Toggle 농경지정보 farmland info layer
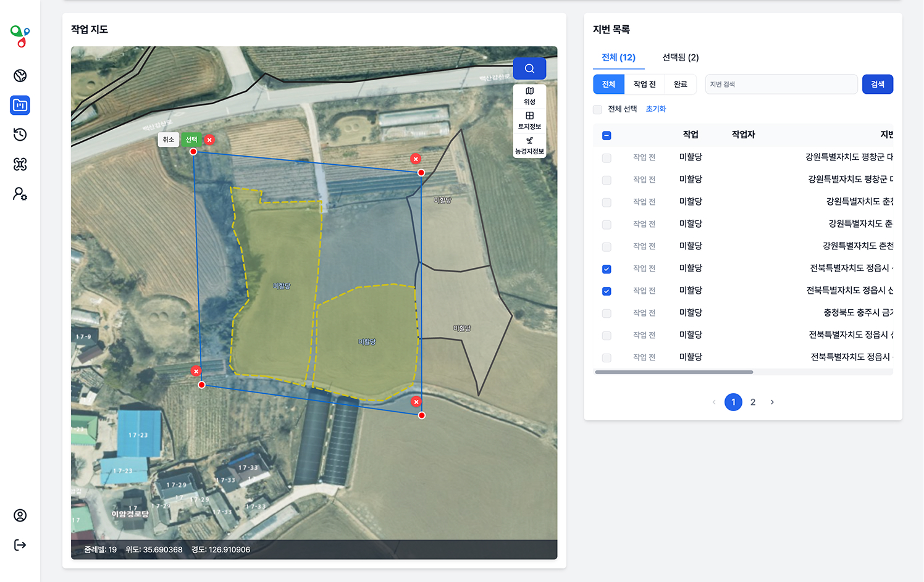The image size is (924, 582). (x=529, y=145)
